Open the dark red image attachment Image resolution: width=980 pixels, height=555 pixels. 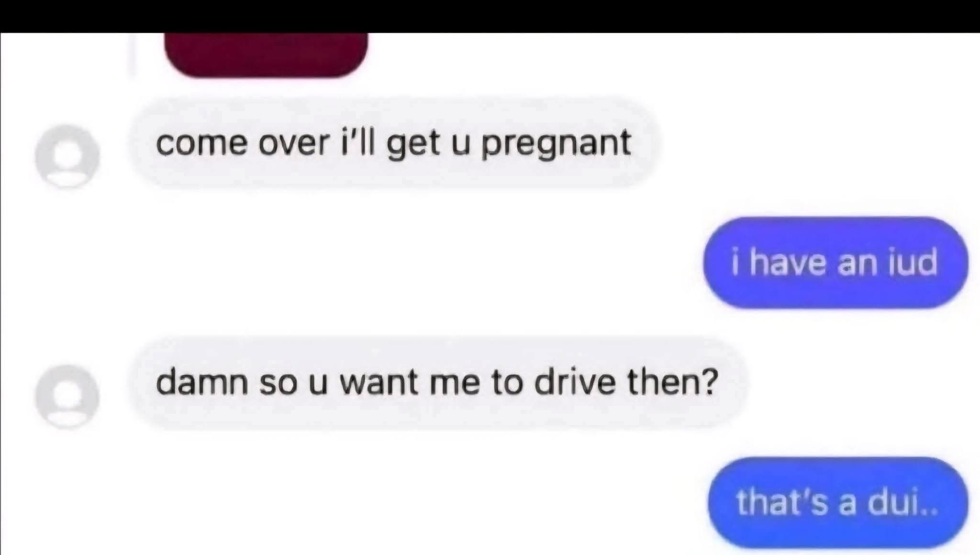(x=266, y=55)
